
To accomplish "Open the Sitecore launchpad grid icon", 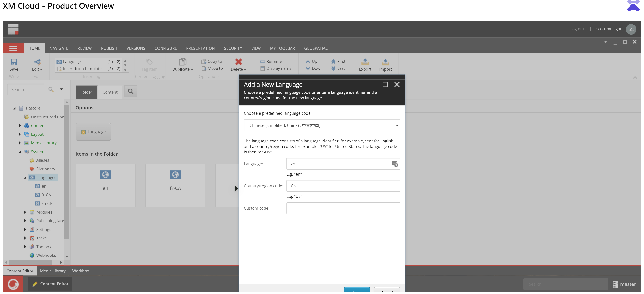I will [13, 29].
